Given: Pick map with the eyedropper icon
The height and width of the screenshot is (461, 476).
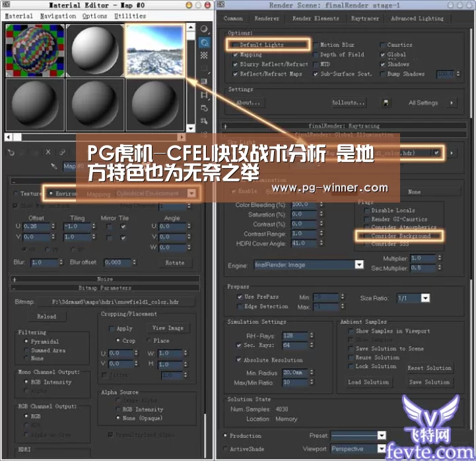Looking at the screenshot, I should pos(53,166).
